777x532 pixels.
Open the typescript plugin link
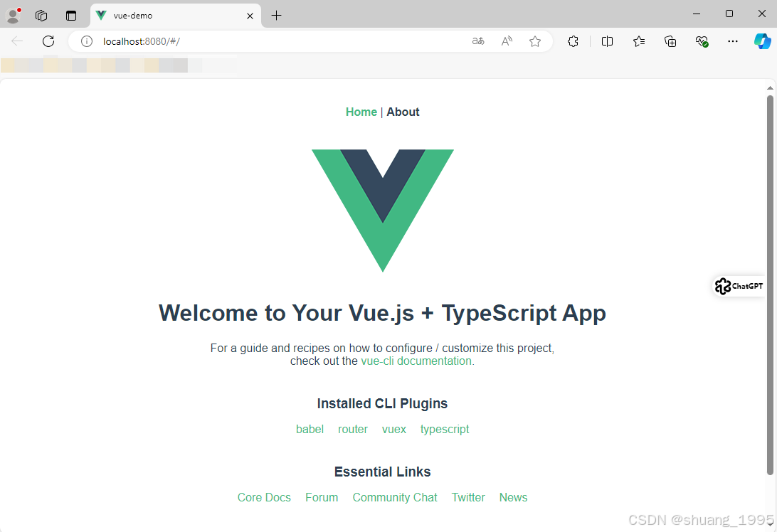pyautogui.click(x=445, y=430)
